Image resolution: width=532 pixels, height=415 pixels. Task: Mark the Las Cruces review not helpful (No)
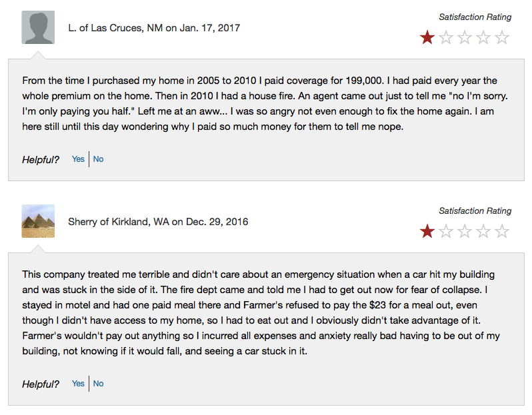coord(99,159)
